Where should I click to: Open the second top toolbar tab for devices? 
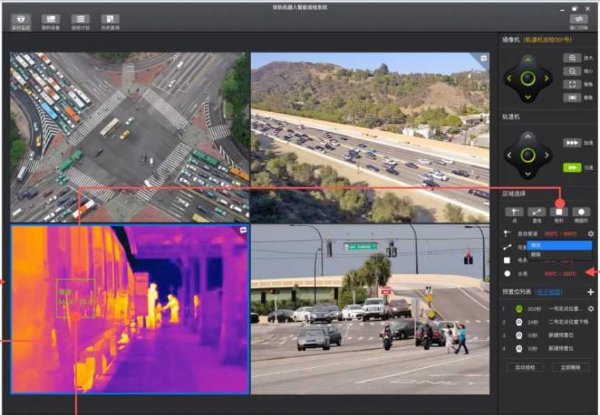[50, 20]
